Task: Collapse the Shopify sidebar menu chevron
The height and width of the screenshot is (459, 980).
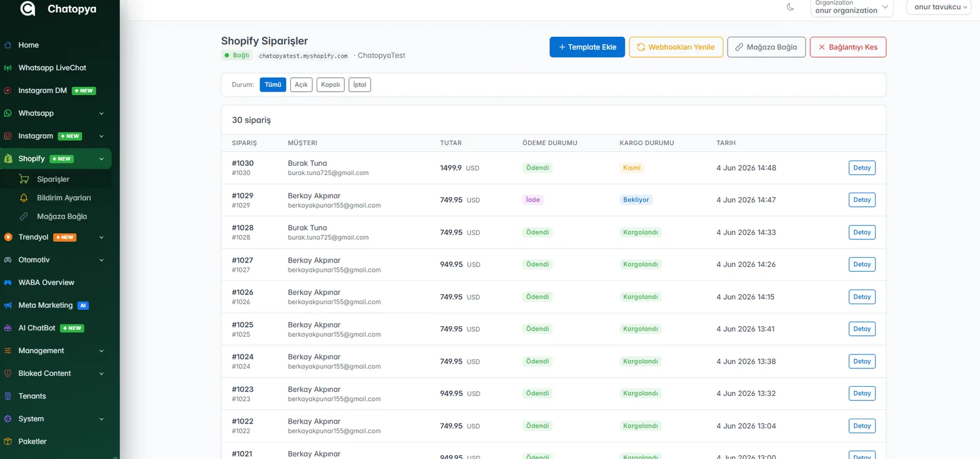Action: pyautogui.click(x=102, y=159)
